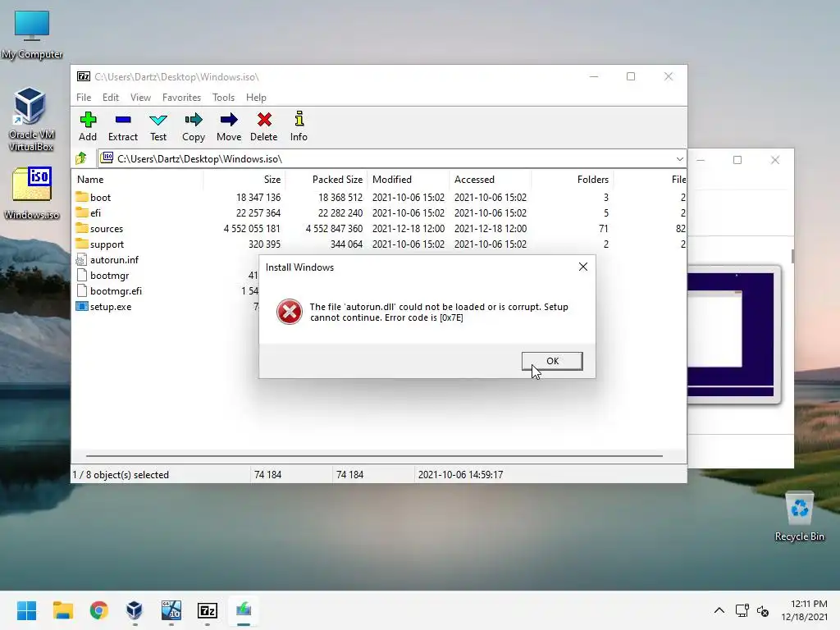Sort by Size column header
Image resolution: width=840 pixels, height=630 pixels.
244,180
